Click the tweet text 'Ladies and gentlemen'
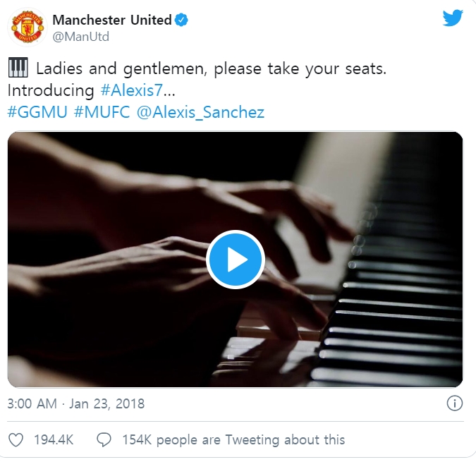Screen dimensions: 476x462 point(121,68)
